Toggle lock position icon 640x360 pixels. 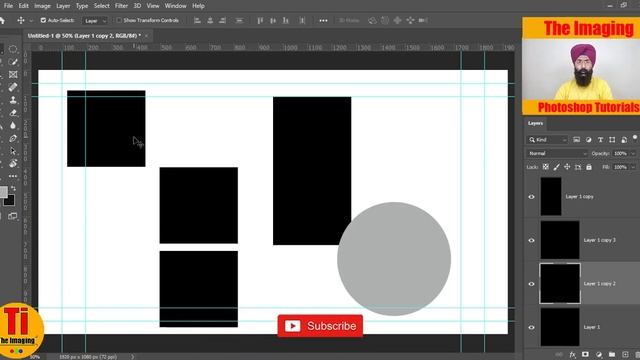point(567,167)
